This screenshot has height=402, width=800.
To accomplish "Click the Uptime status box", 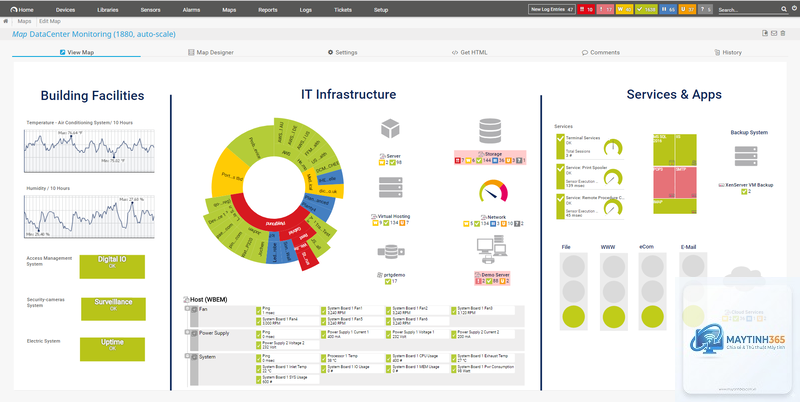I will coord(112,349).
